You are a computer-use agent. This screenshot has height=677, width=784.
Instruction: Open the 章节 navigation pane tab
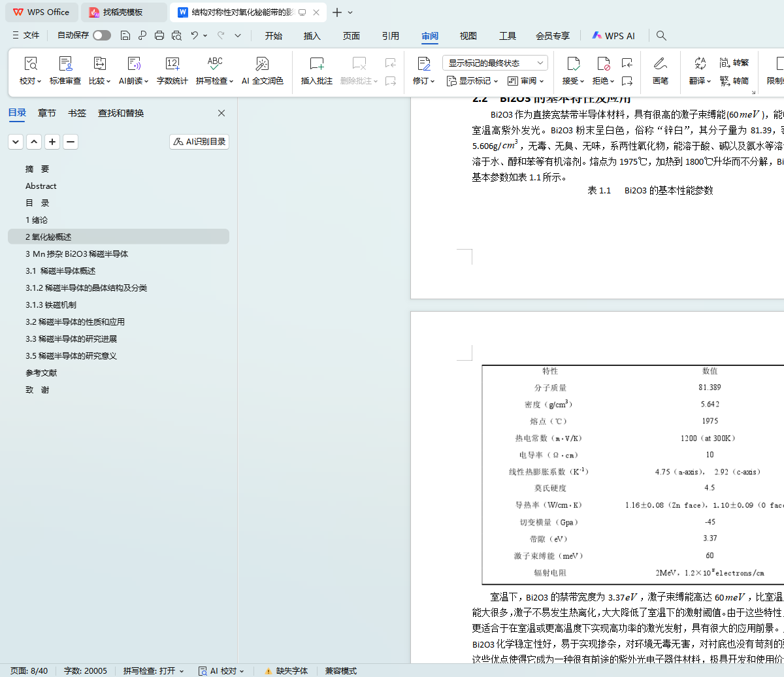click(47, 113)
